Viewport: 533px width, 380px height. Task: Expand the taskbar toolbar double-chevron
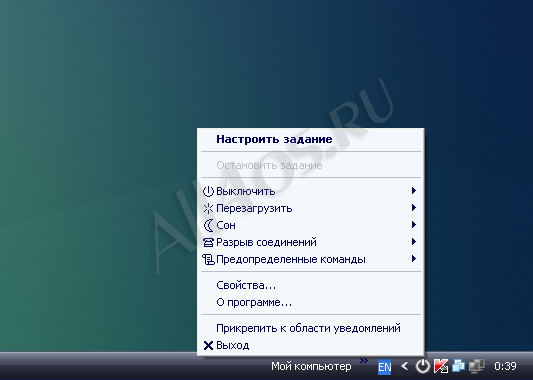click(x=364, y=360)
